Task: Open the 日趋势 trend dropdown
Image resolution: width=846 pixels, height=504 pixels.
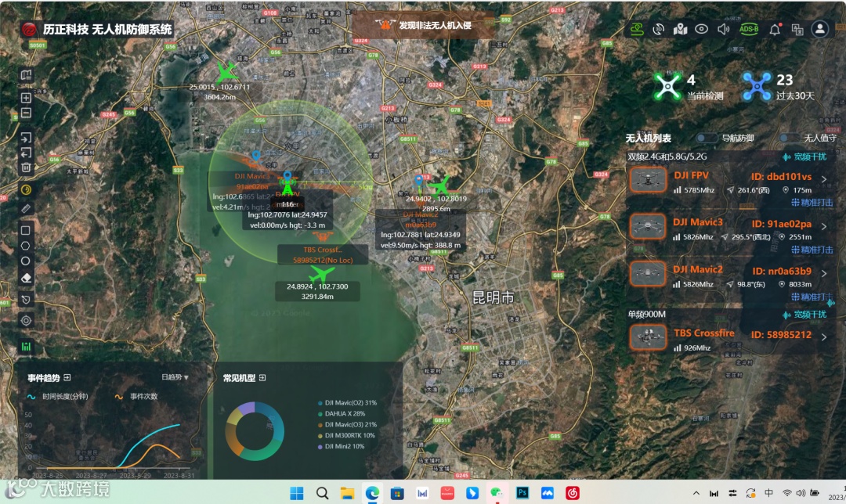Action: 175,377
